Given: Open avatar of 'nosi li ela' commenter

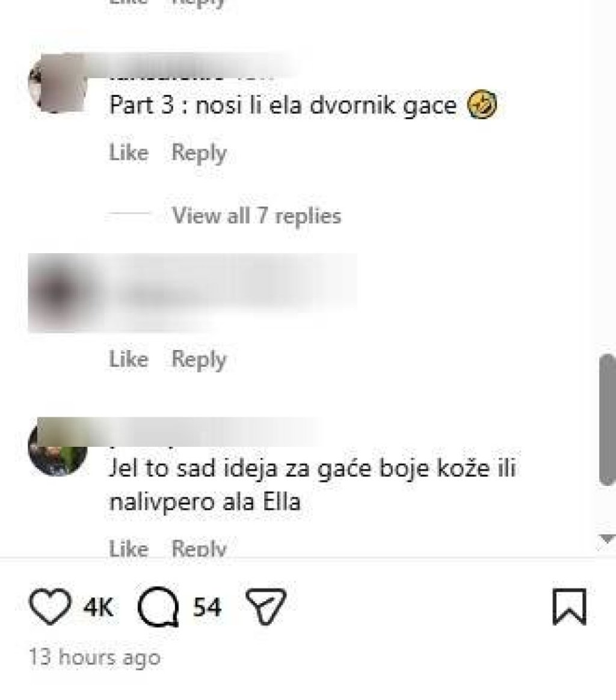Looking at the screenshot, I should (57, 83).
